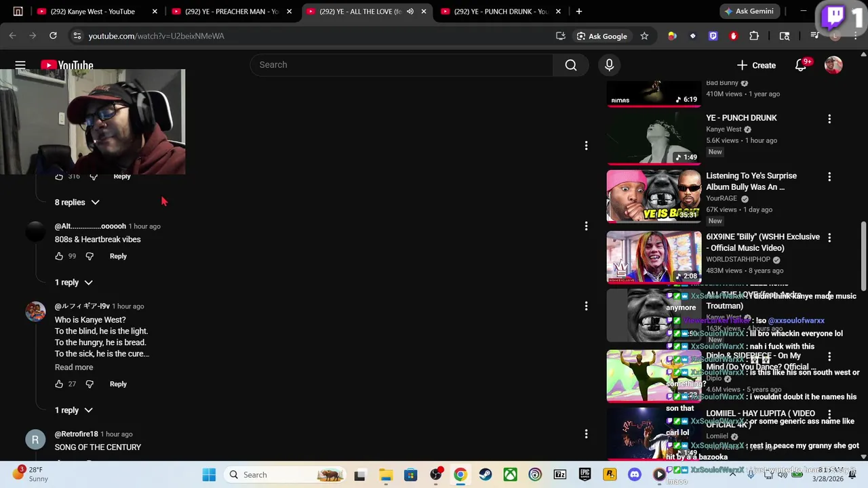Click the browser address bar URL
The height and width of the screenshot is (488, 868).
click(156, 36)
